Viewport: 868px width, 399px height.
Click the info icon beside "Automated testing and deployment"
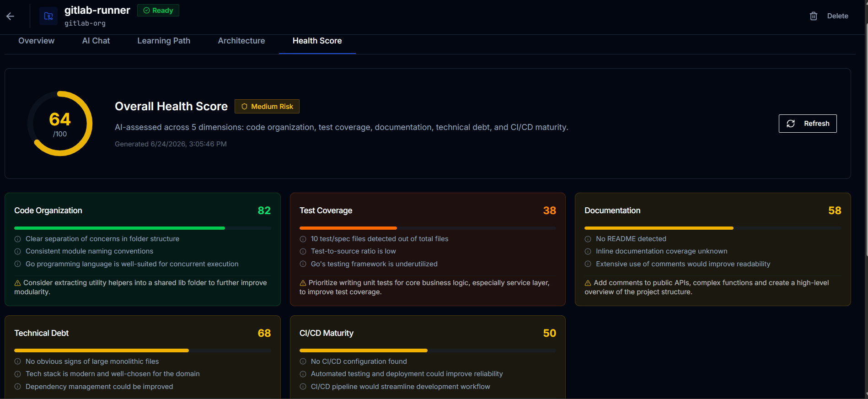coord(303,374)
